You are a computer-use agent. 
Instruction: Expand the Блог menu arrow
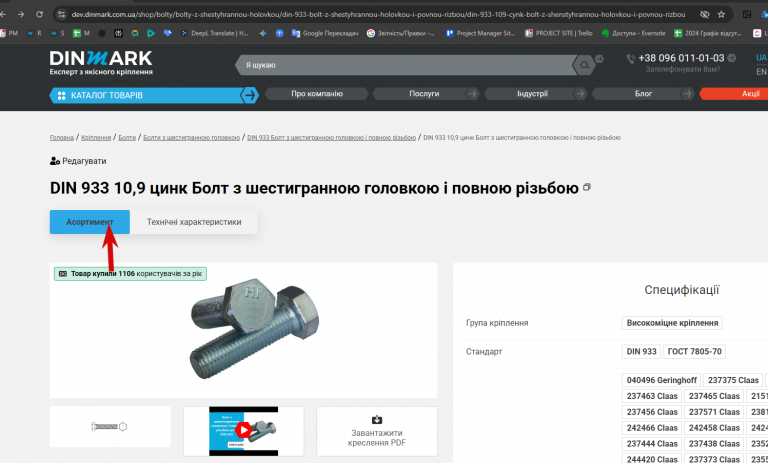click(687, 94)
